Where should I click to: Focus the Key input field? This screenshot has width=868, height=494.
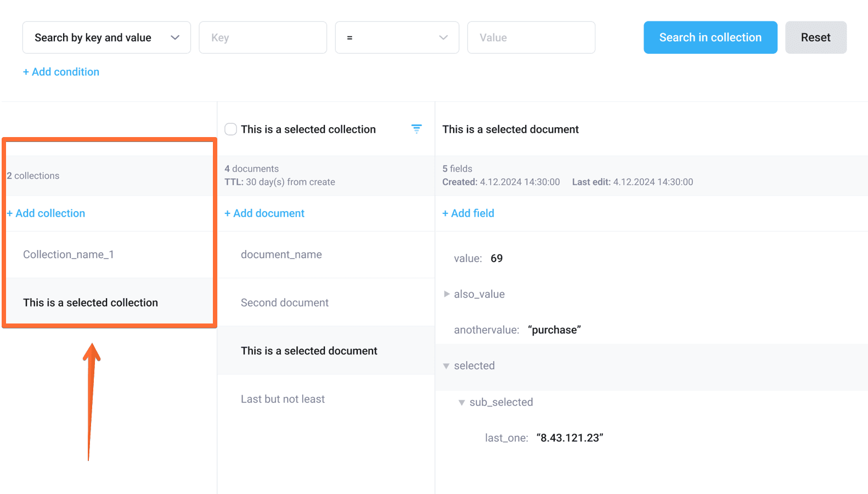(263, 38)
